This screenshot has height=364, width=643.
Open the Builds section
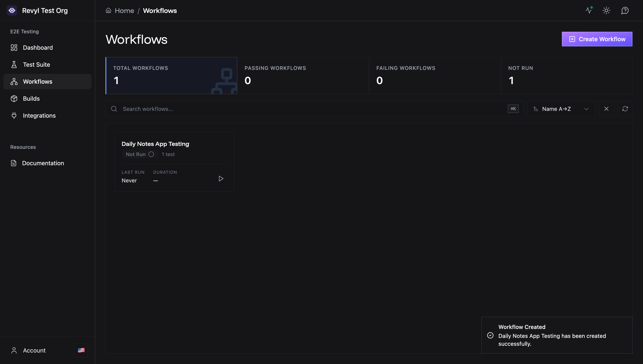click(31, 99)
